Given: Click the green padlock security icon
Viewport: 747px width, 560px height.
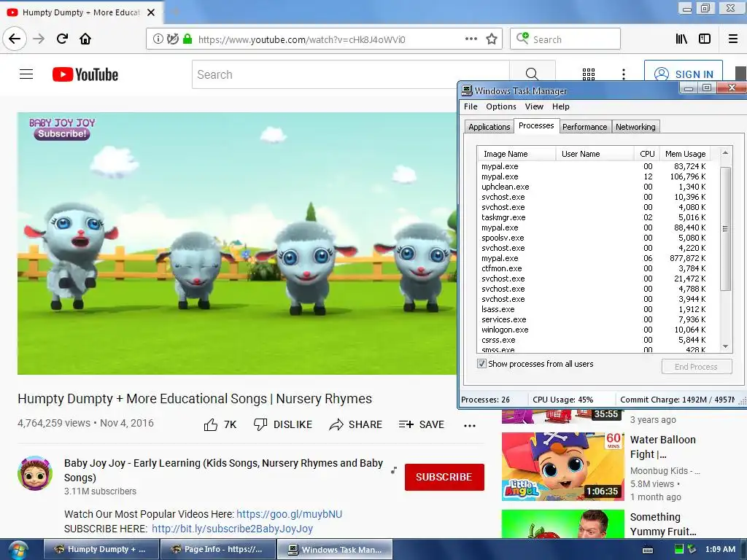Looking at the screenshot, I should 187,39.
